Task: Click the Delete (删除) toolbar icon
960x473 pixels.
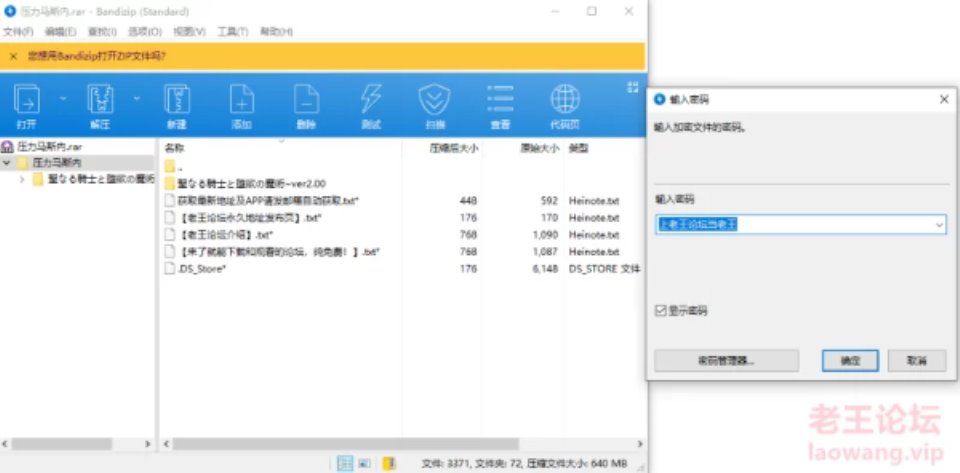Action: pos(306,100)
